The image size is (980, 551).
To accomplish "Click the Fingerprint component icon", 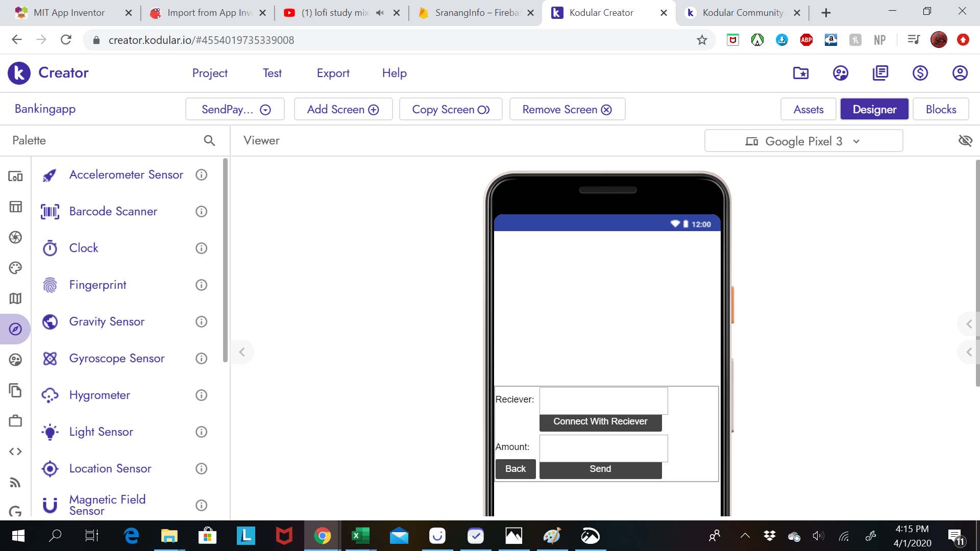I will [x=50, y=285].
